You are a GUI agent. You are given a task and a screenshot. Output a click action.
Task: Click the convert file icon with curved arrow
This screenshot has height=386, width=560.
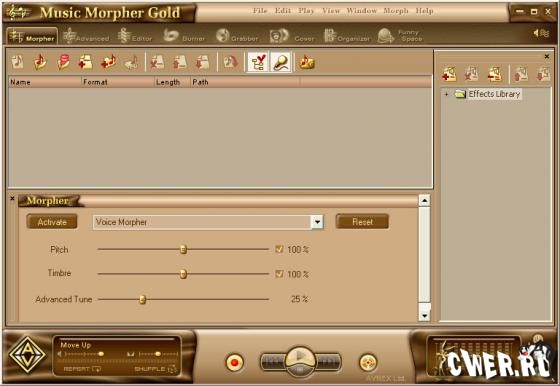(x=231, y=62)
